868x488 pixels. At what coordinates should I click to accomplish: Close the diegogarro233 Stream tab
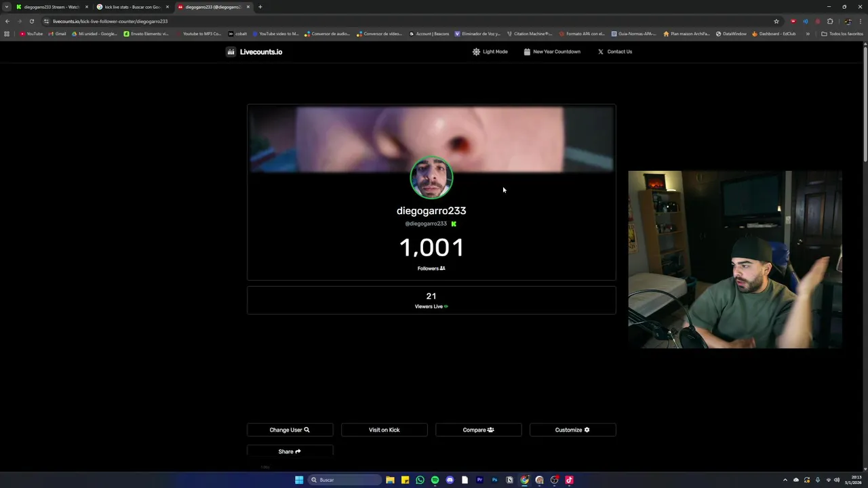click(x=87, y=7)
